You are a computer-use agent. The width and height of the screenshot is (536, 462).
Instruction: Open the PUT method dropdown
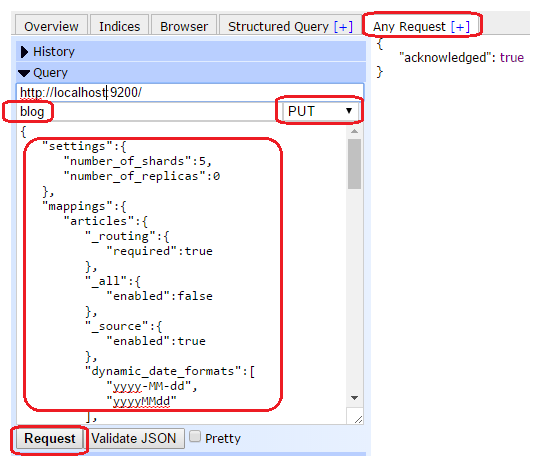[x=320, y=111]
